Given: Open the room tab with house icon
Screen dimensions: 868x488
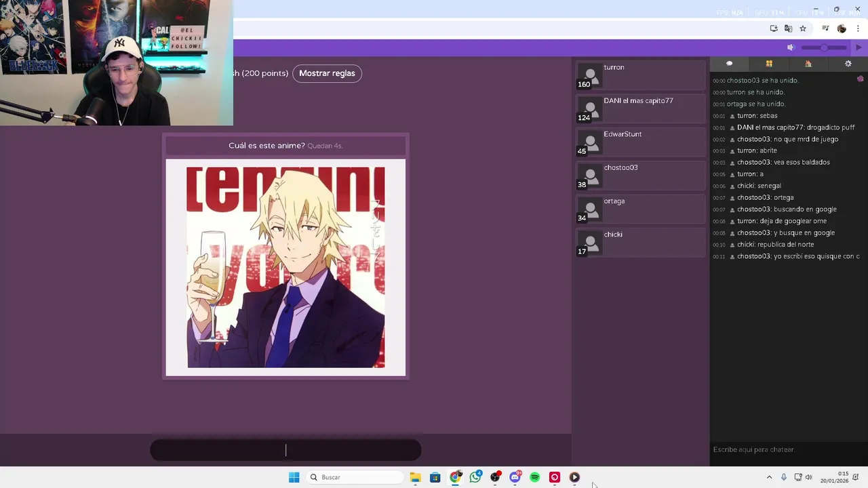Looking at the screenshot, I should pyautogui.click(x=808, y=64).
